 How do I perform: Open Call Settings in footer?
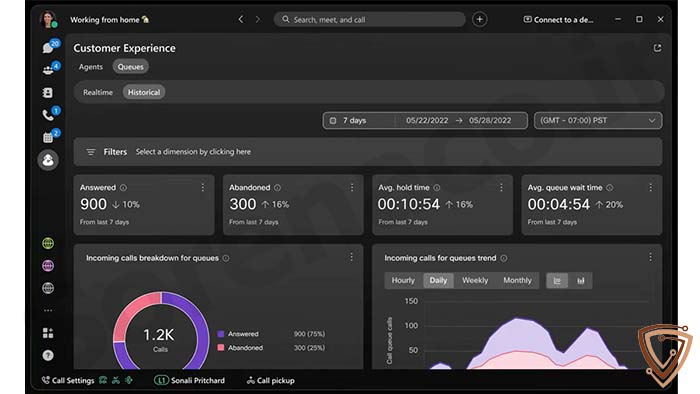tap(68, 381)
